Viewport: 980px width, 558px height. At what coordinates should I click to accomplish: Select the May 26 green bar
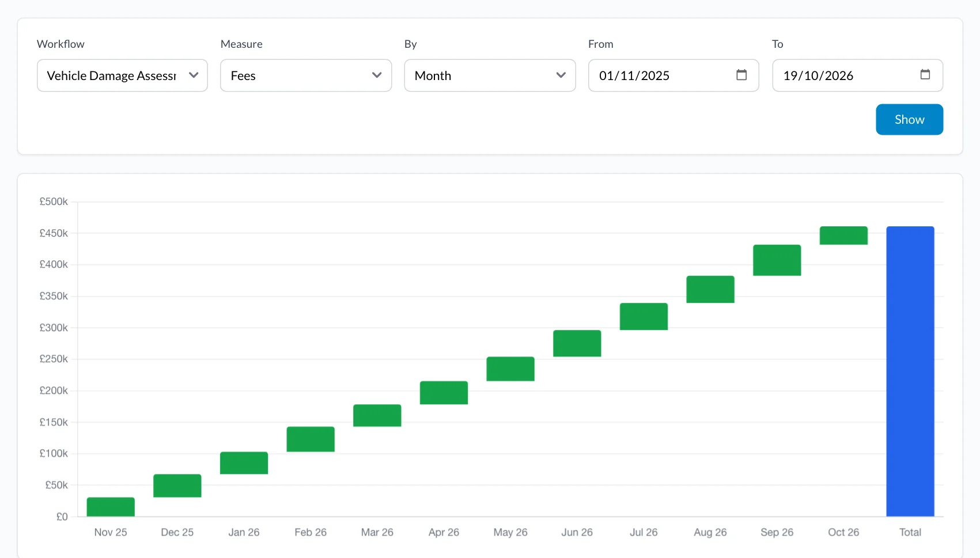510,369
